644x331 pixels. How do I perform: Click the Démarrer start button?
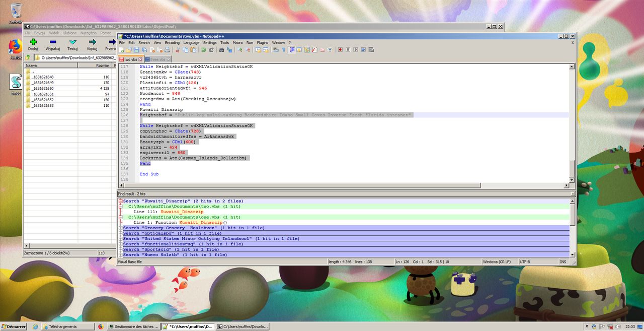(14, 326)
